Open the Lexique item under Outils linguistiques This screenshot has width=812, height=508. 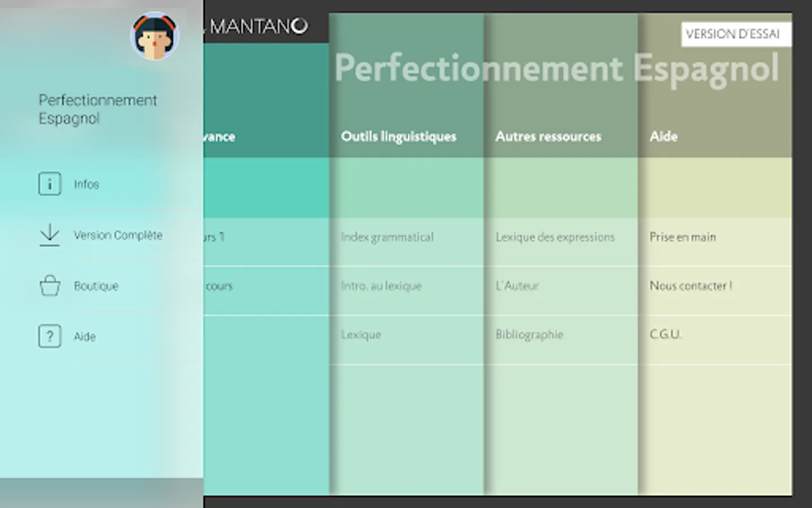(x=361, y=335)
